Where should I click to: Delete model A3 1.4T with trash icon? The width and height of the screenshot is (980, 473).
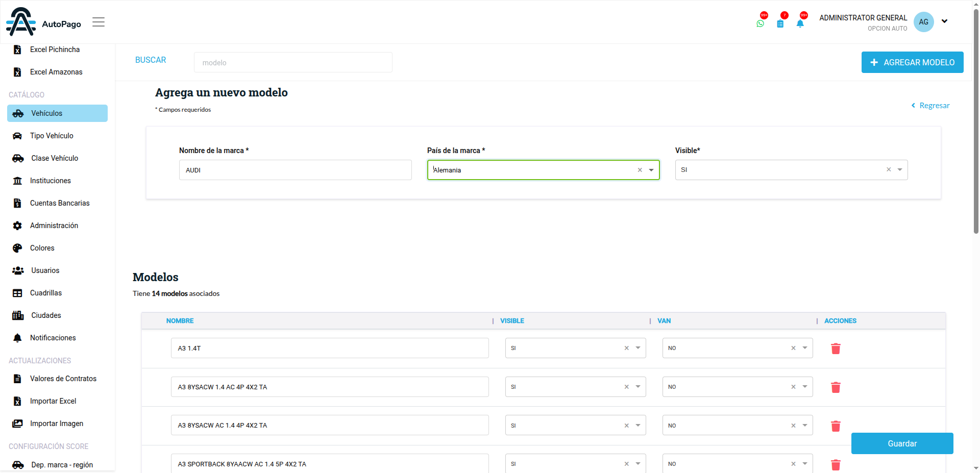click(x=836, y=348)
